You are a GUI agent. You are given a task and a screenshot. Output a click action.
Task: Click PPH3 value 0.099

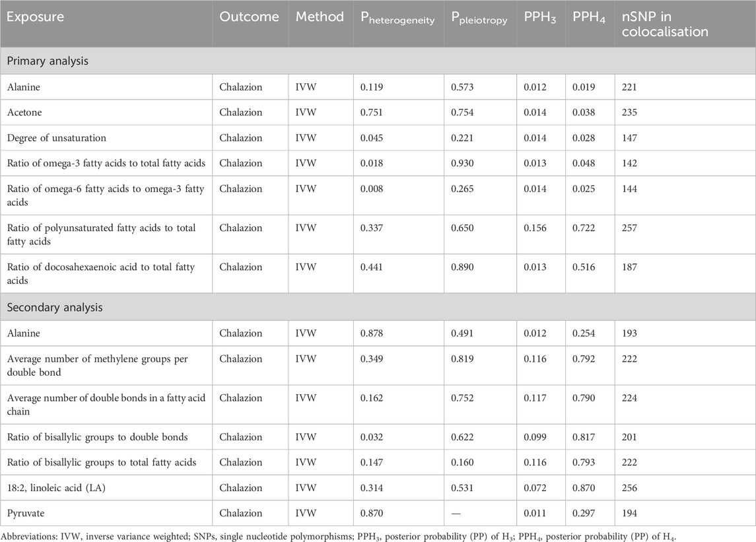tap(535, 437)
